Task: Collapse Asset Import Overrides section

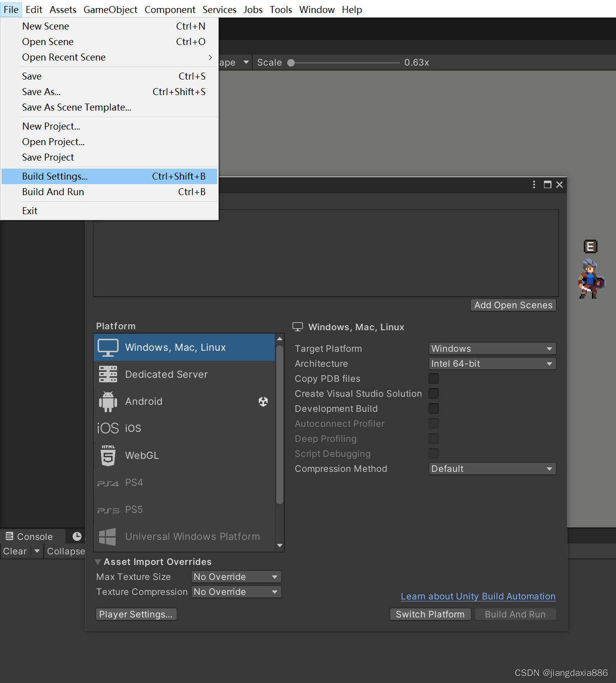Action: [98, 562]
